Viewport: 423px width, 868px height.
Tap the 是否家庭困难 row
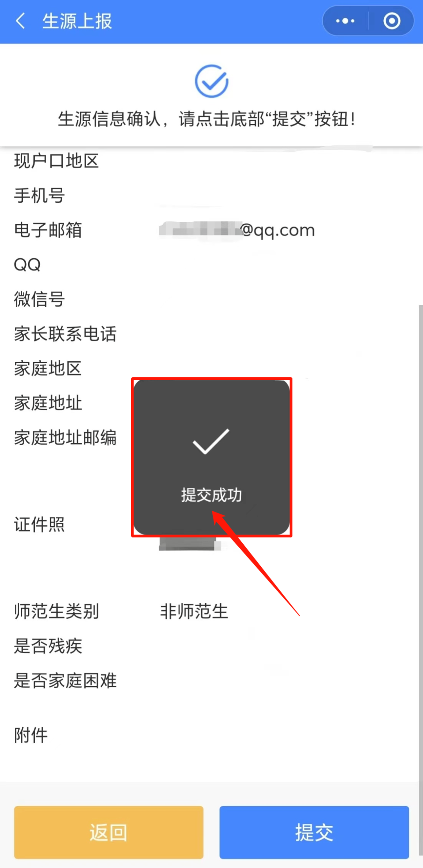211,681
